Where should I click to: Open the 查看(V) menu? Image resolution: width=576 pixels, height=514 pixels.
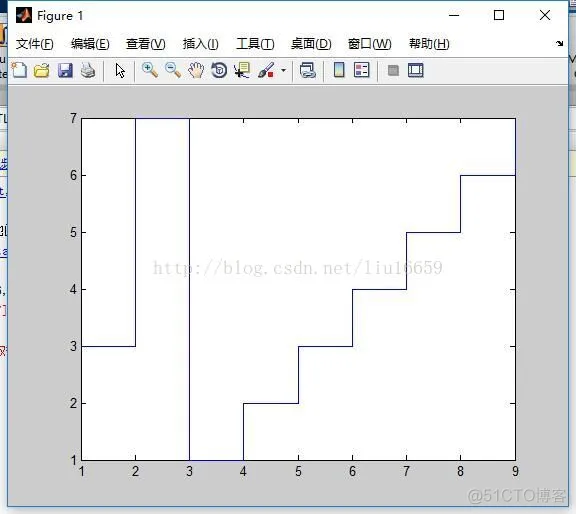coord(145,44)
